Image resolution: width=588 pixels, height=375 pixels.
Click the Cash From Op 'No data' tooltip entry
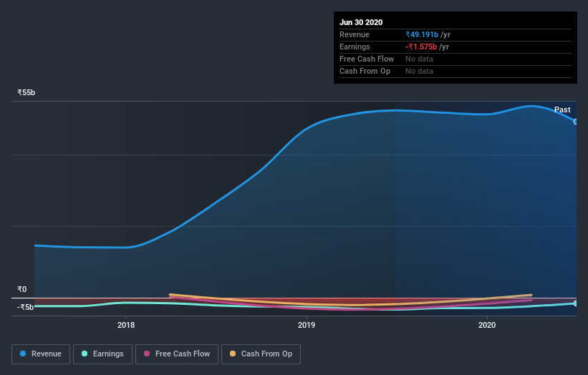[x=419, y=71]
